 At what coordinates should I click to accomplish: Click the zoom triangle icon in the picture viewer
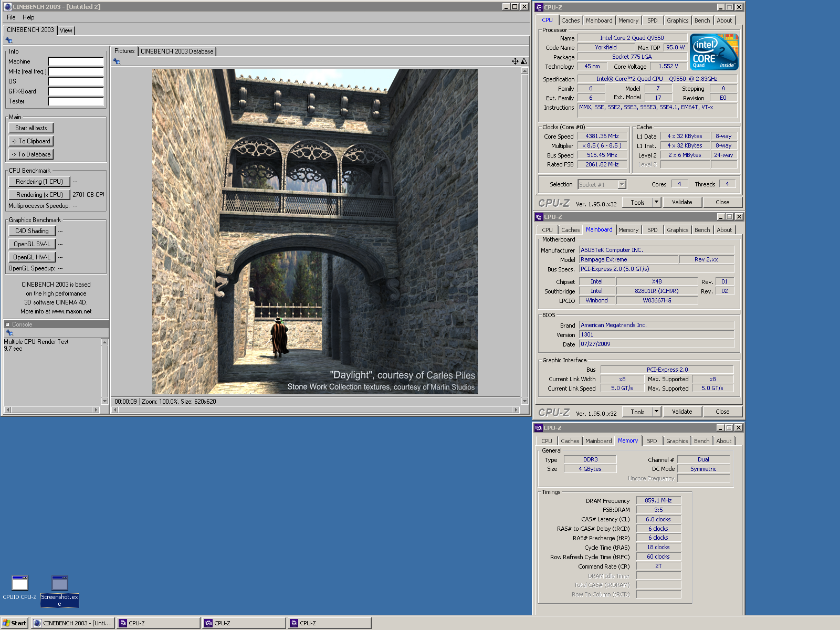(x=523, y=61)
